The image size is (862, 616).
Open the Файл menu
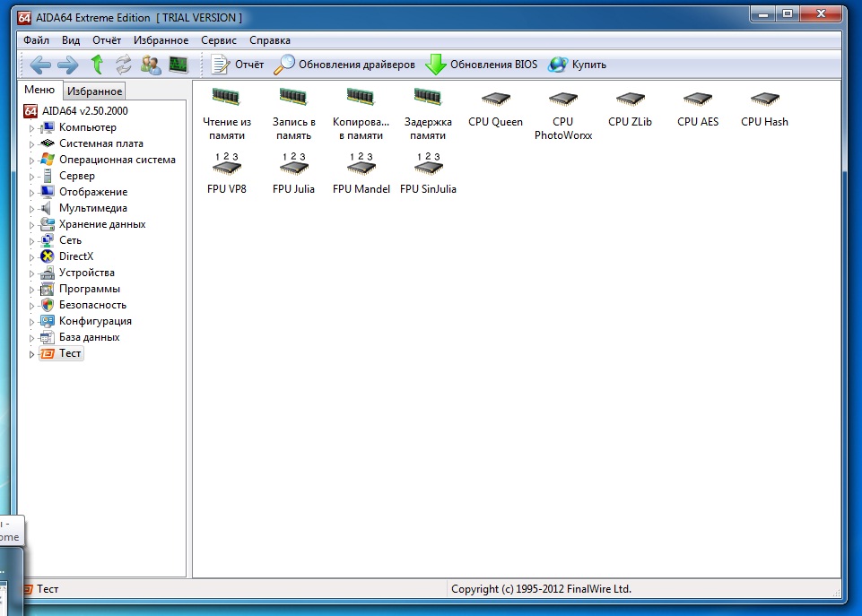coord(36,40)
